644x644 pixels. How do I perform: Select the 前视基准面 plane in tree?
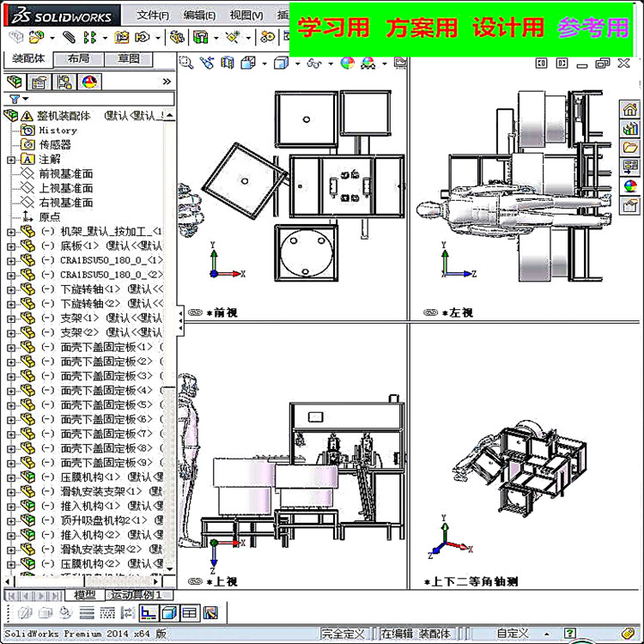(66, 173)
